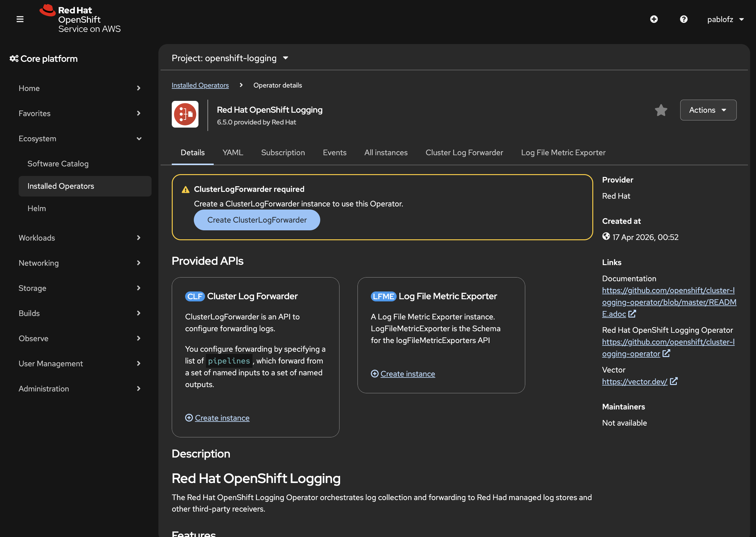The height and width of the screenshot is (537, 756).
Task: Click the plus import icon in header
Action: coord(654,19)
